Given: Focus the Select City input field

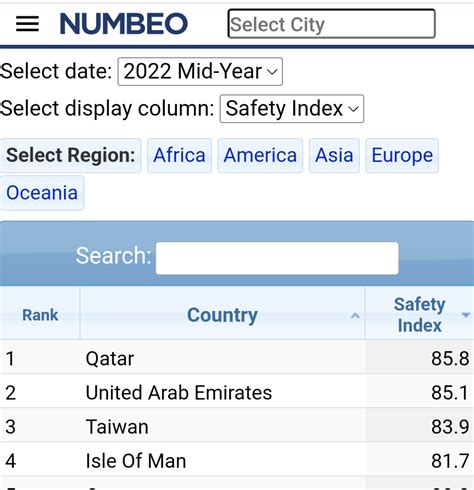Looking at the screenshot, I should (x=332, y=24).
